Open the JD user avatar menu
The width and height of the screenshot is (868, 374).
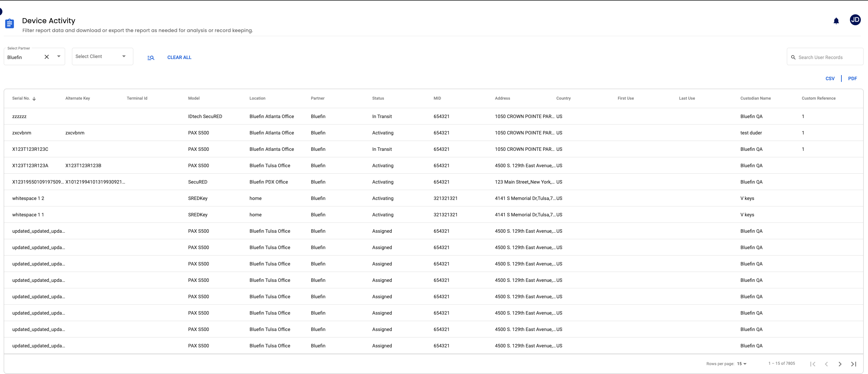point(855,20)
